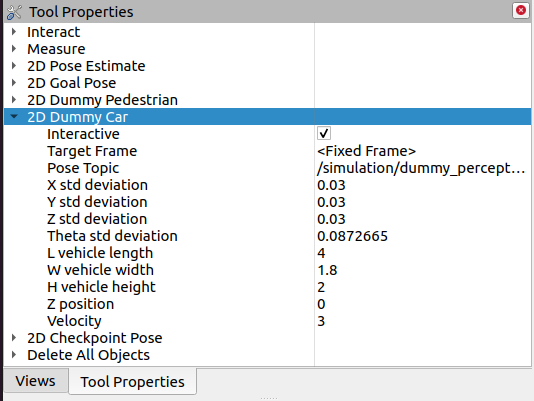Image resolution: width=534 pixels, height=401 pixels.
Task: Edit the Theta std deviation value 0.0872665
Action: coord(423,236)
